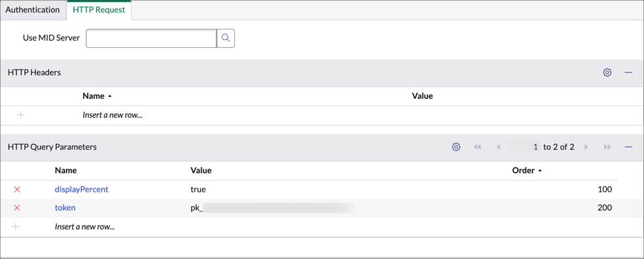Go to previous page of query parameters

[498, 147]
